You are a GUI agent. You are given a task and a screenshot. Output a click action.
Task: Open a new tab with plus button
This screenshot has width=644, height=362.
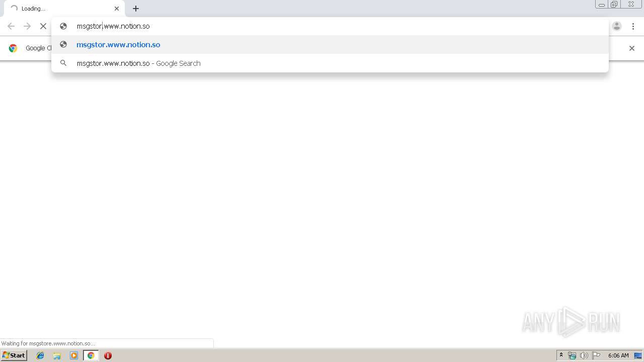pos(136,9)
